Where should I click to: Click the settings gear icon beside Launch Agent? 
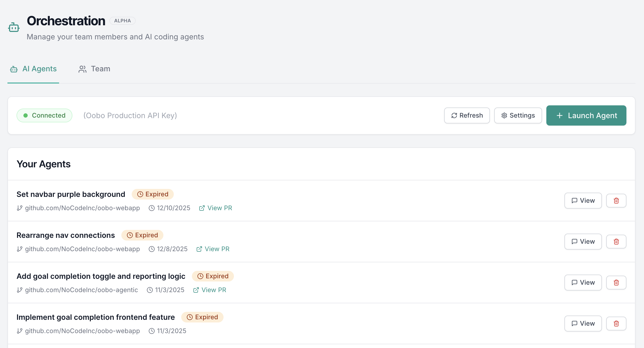click(x=504, y=115)
